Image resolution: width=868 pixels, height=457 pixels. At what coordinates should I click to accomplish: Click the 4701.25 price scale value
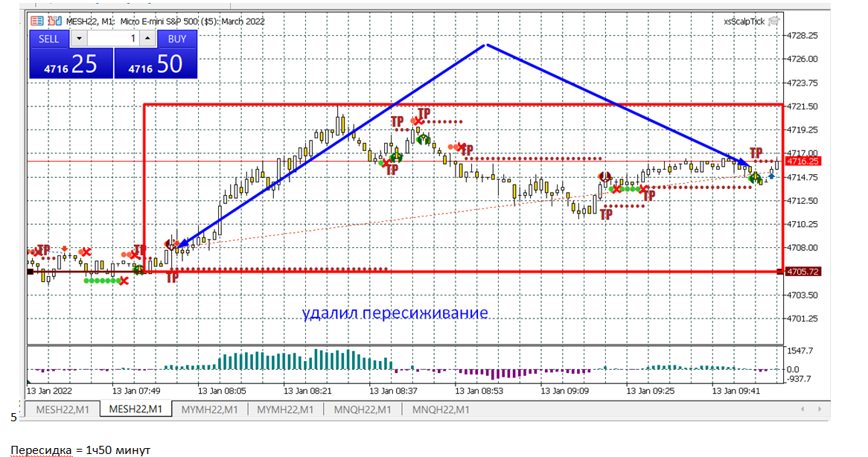click(x=802, y=319)
